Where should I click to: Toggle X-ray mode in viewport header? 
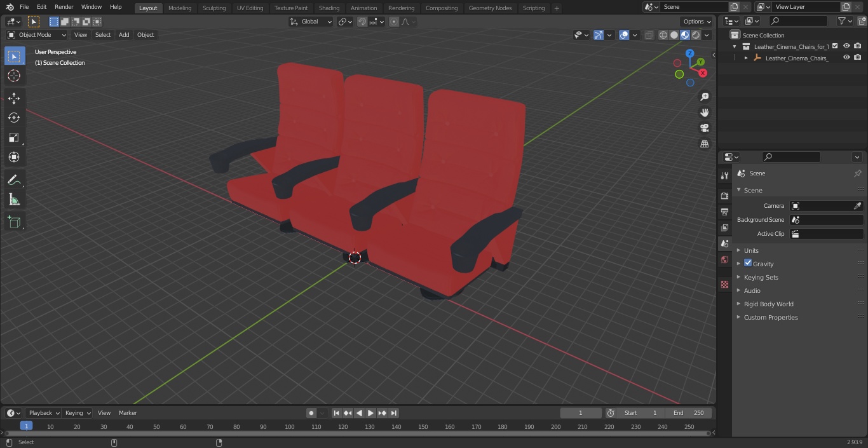point(649,35)
